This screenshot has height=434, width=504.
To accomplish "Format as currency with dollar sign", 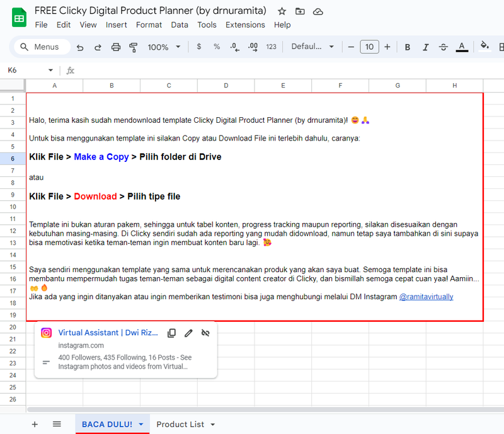I will [199, 47].
